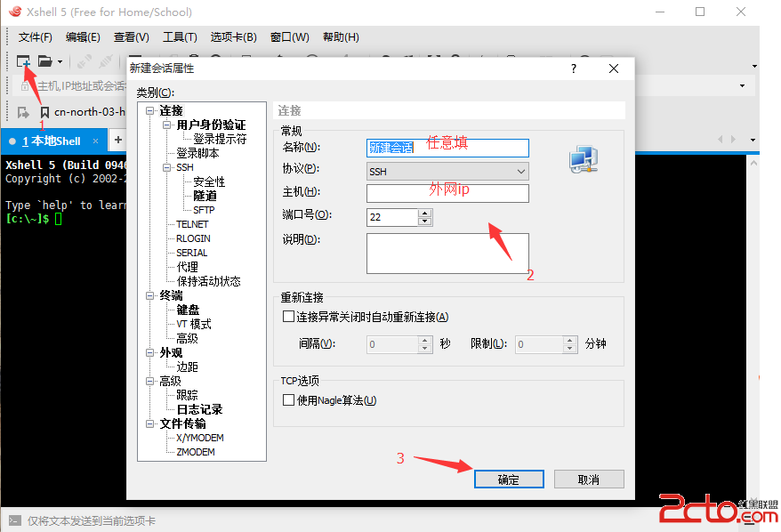Open the tab list dropdown arrow
The width and height of the screenshot is (781, 532).
(753, 140)
